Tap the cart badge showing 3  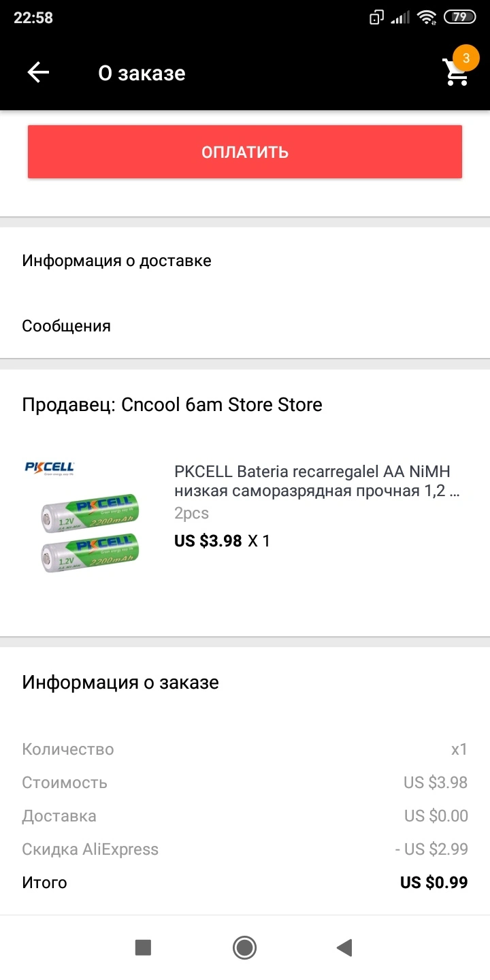pyautogui.click(x=466, y=59)
